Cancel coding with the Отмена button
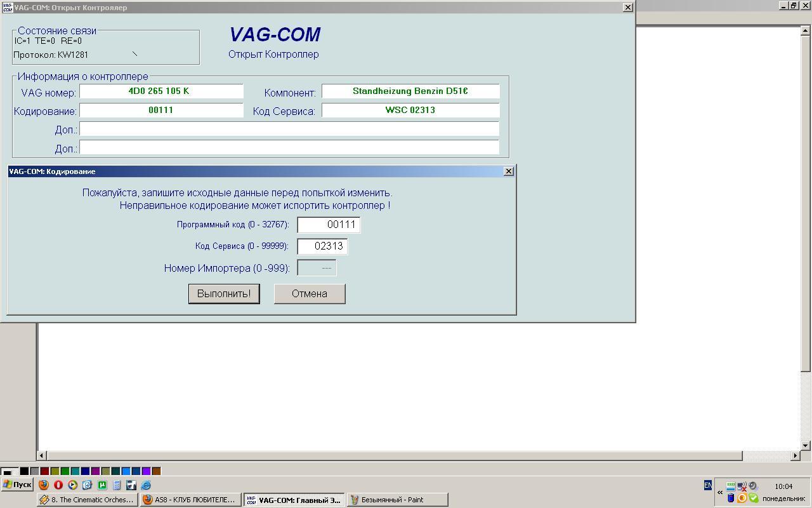Screen dimensions: 812x508 (x=310, y=293)
